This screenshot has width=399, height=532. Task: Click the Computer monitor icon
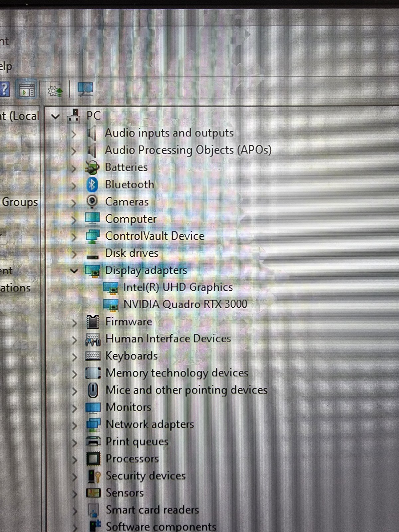pos(92,219)
